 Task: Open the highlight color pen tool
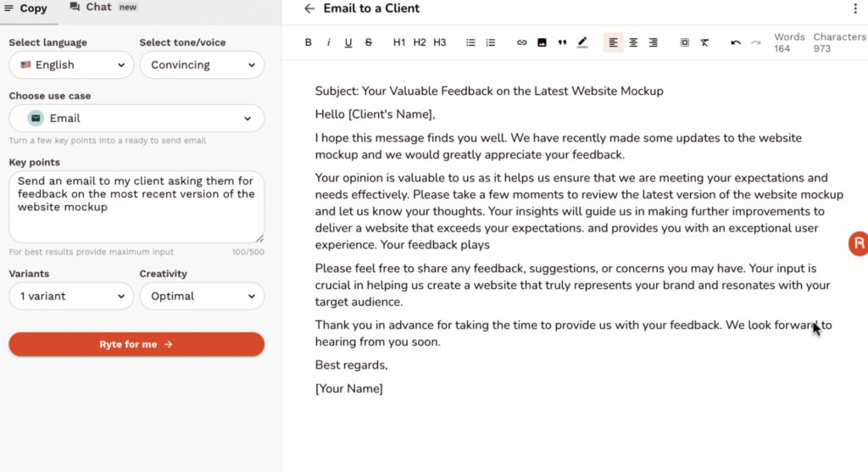tap(582, 42)
